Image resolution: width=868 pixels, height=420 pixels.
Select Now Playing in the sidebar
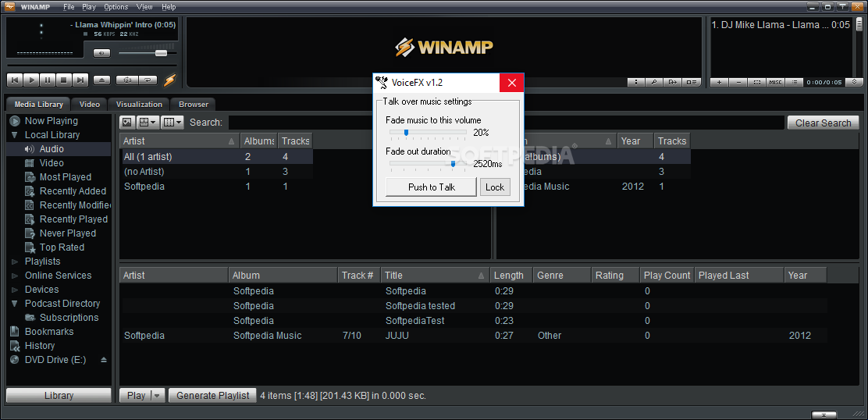(x=51, y=121)
